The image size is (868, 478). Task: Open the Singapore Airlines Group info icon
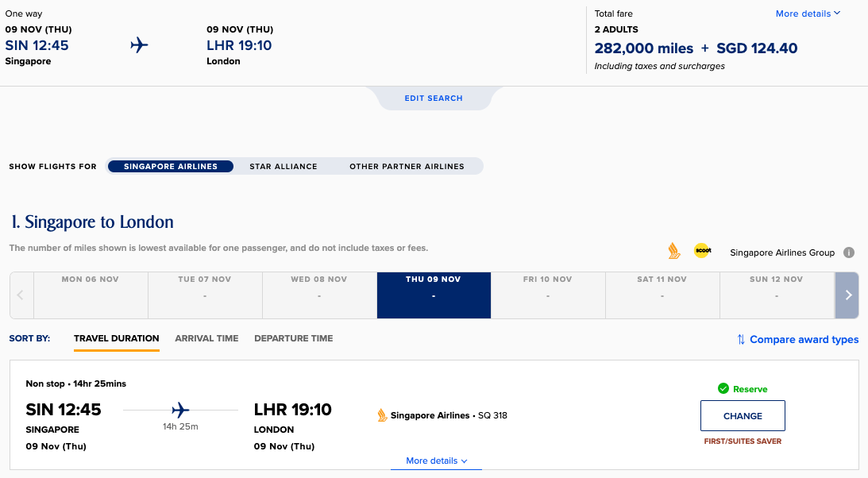pyautogui.click(x=848, y=252)
